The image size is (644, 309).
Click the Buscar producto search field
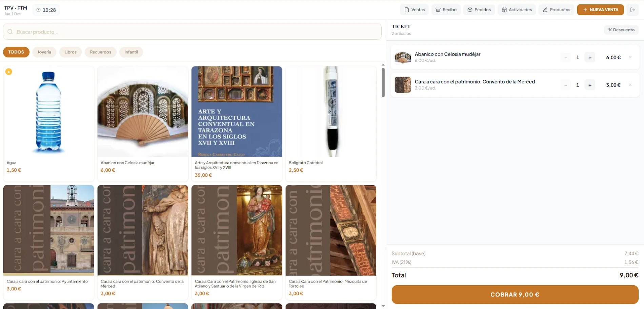pos(192,32)
